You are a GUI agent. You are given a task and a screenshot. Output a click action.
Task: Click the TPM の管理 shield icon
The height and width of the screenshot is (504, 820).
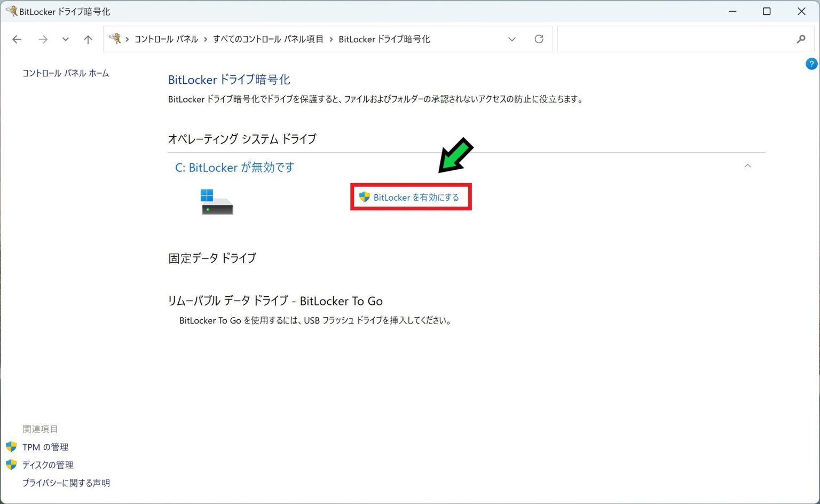click(11, 447)
